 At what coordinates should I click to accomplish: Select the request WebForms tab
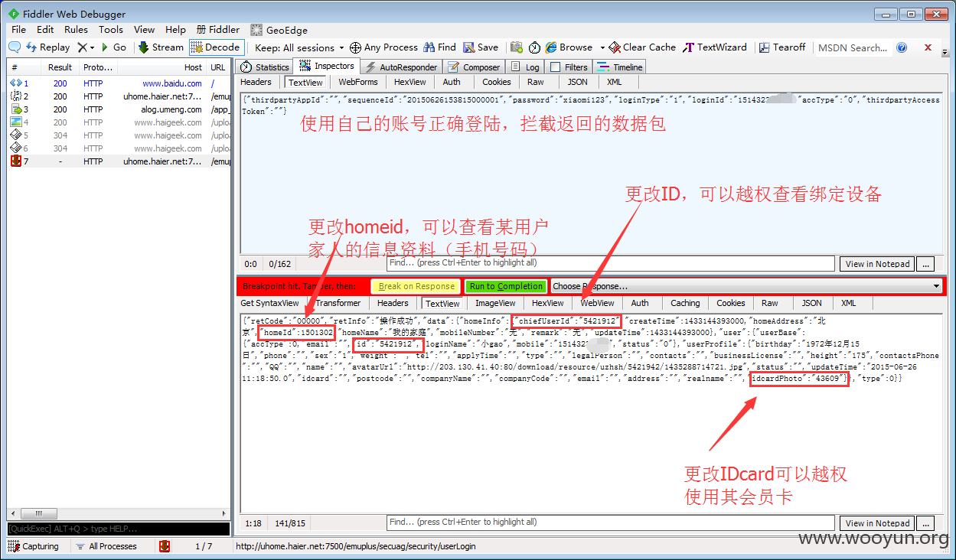[x=358, y=82]
